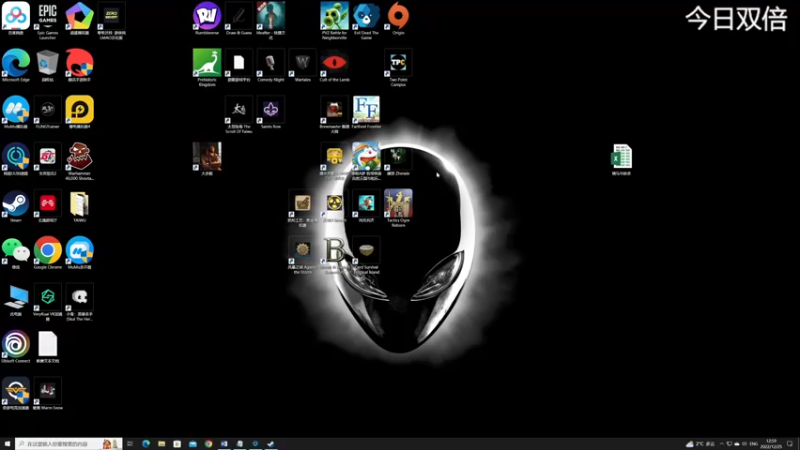
Task: Open the Saints Row shortcut
Action: point(270,112)
